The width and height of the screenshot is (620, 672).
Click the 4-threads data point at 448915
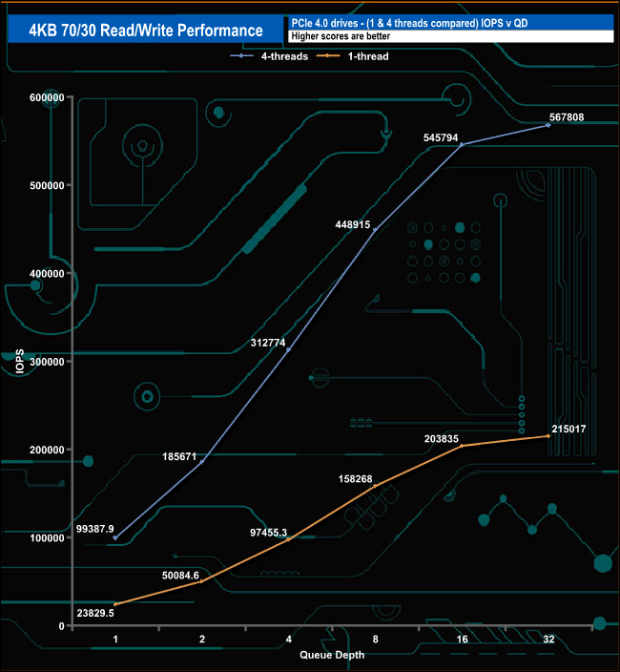375,230
